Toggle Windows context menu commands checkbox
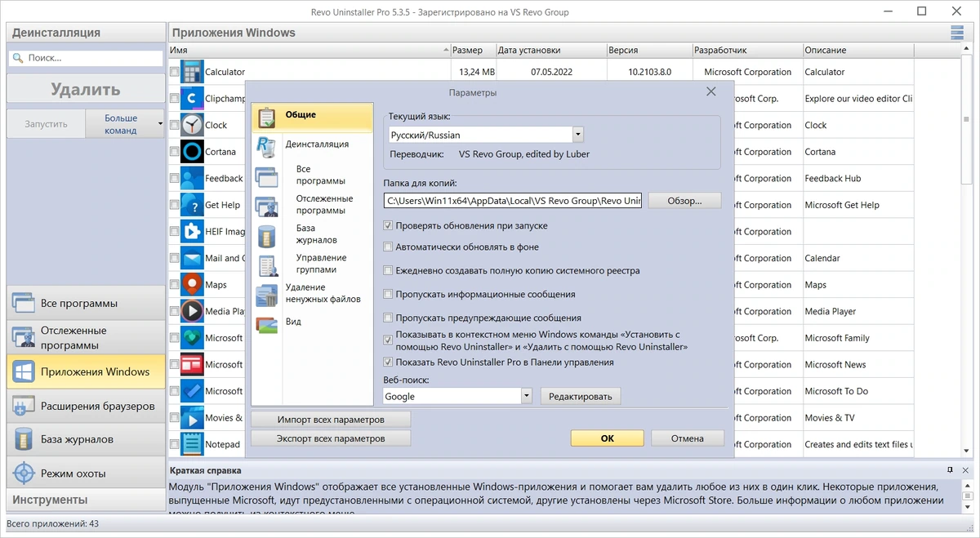 tap(388, 340)
